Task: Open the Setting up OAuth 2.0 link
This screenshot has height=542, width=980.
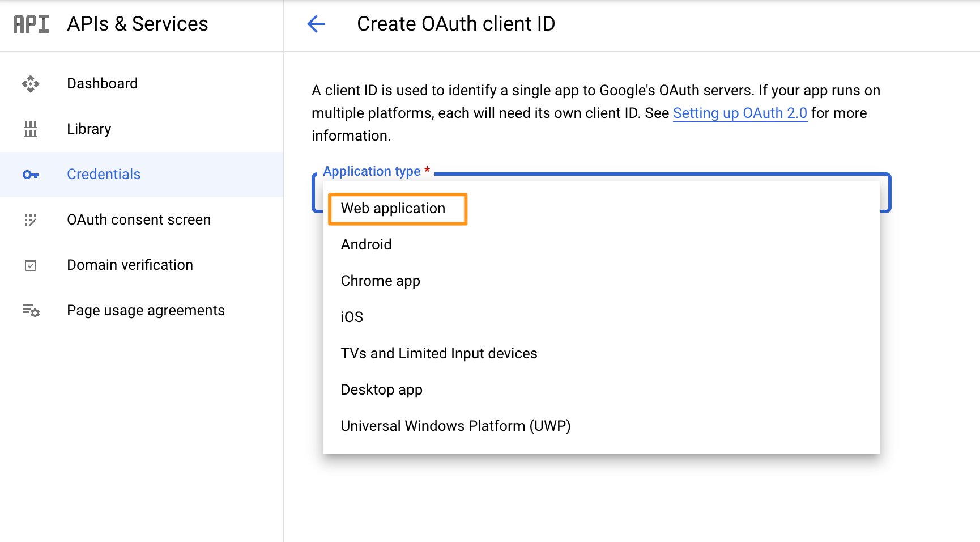Action: (740, 113)
